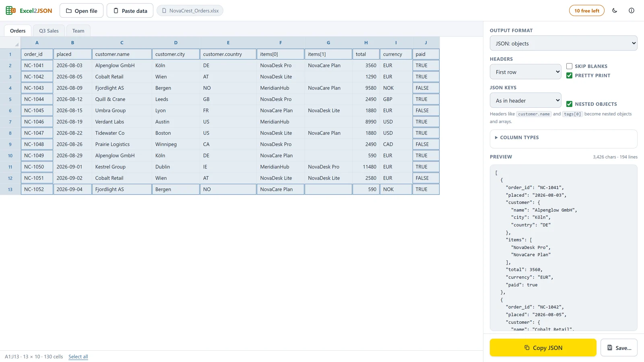Click the customer.name code chip in hint
Image resolution: width=644 pixels, height=362 pixels.
point(534,114)
